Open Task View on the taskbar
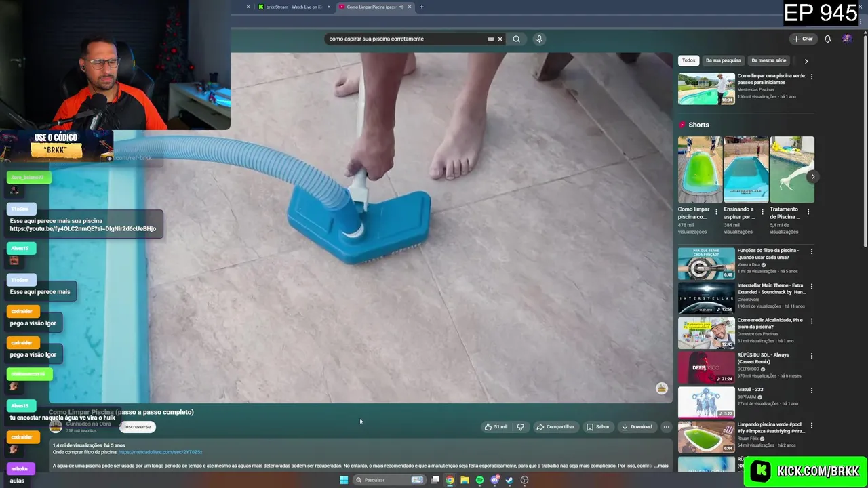 click(435, 480)
